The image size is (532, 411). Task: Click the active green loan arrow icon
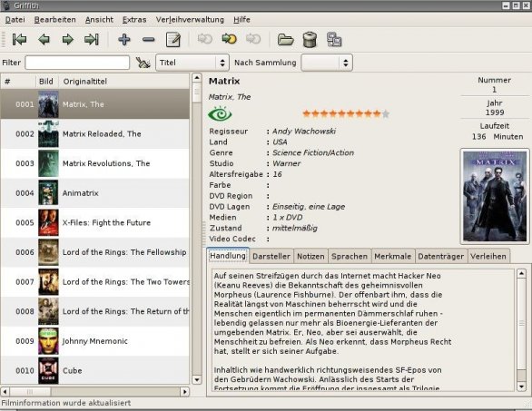point(229,39)
